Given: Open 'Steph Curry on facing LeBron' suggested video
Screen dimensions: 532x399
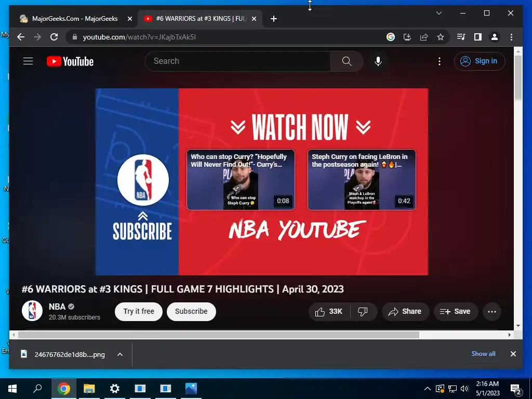Looking at the screenshot, I should [362, 179].
